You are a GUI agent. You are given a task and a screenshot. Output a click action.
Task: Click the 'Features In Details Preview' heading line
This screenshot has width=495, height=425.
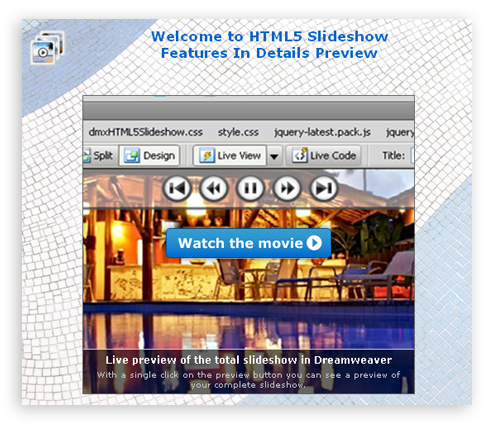click(269, 53)
